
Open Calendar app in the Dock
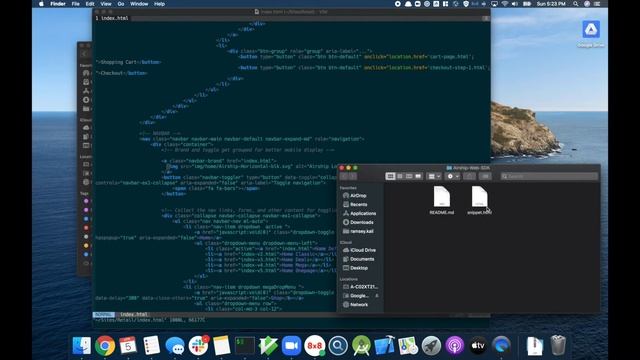(x=128, y=346)
